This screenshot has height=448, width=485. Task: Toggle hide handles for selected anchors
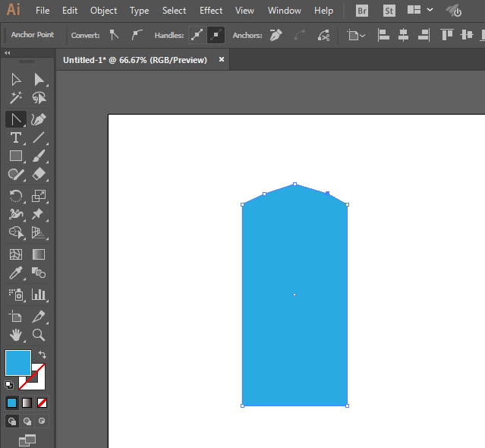pos(216,35)
